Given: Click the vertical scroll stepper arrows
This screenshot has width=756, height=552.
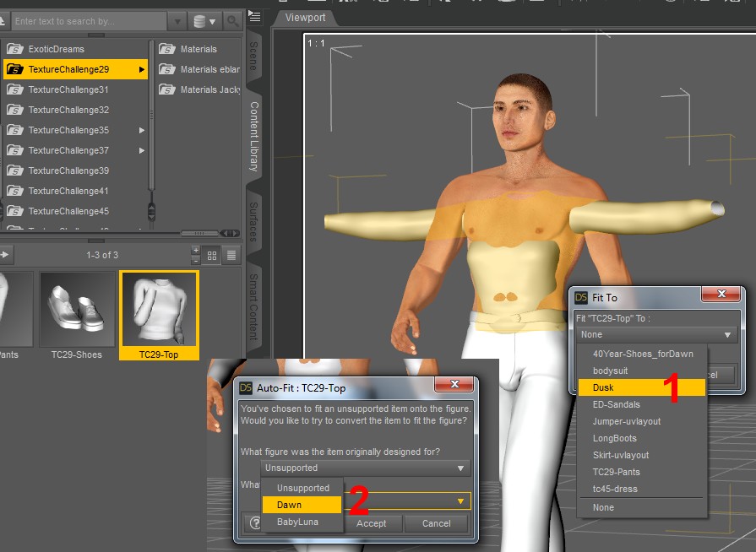Looking at the screenshot, I should 151,212.
